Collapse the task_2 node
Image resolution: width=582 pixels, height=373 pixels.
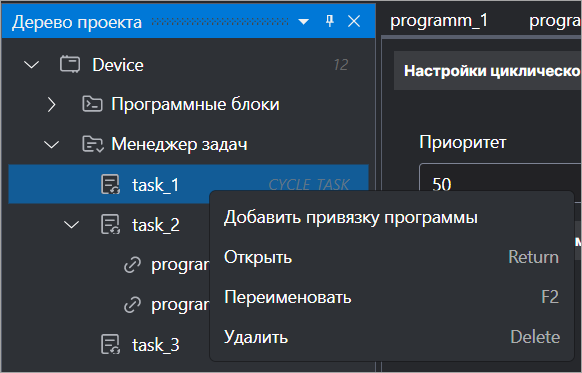[71, 225]
